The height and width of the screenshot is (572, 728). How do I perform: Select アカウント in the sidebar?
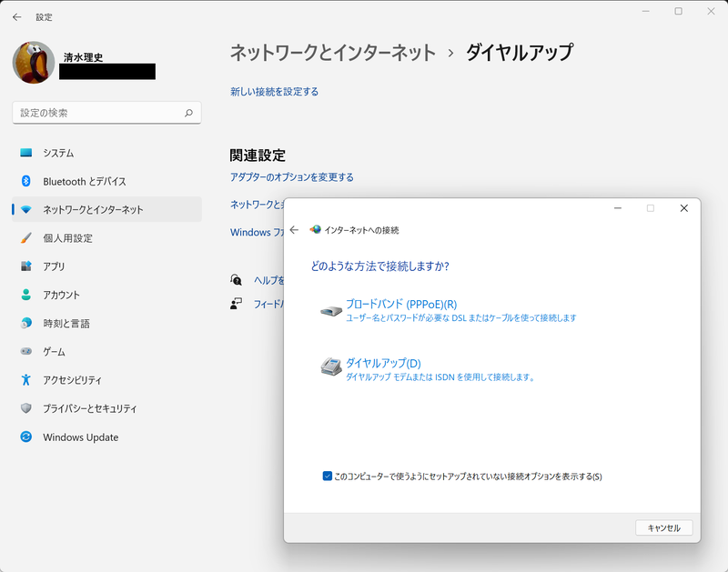tap(106, 295)
